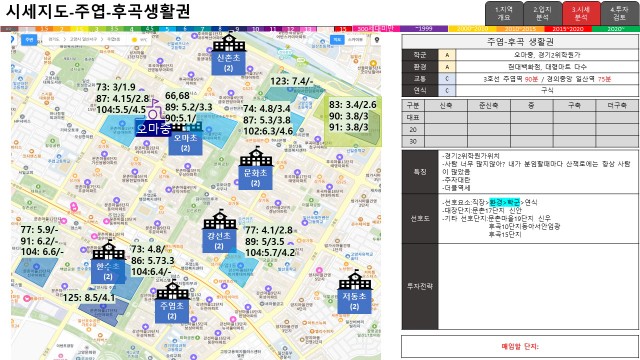Screen dimensions: 640x360
Task: Click the purple ~1999 legend swatch
Action: click(424, 29)
